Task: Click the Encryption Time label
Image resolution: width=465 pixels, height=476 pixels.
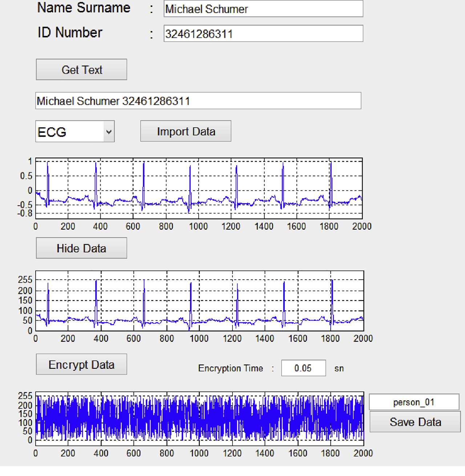Action: coord(231,368)
